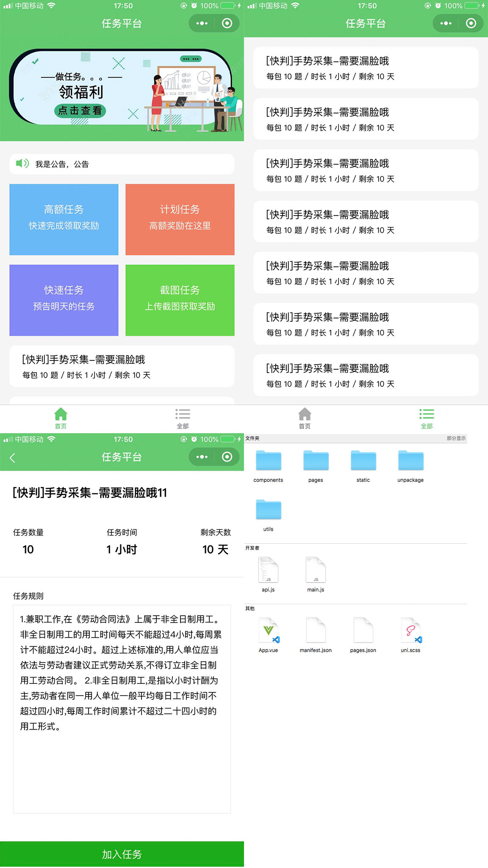
Task: Open the utils folder
Action: [268, 511]
